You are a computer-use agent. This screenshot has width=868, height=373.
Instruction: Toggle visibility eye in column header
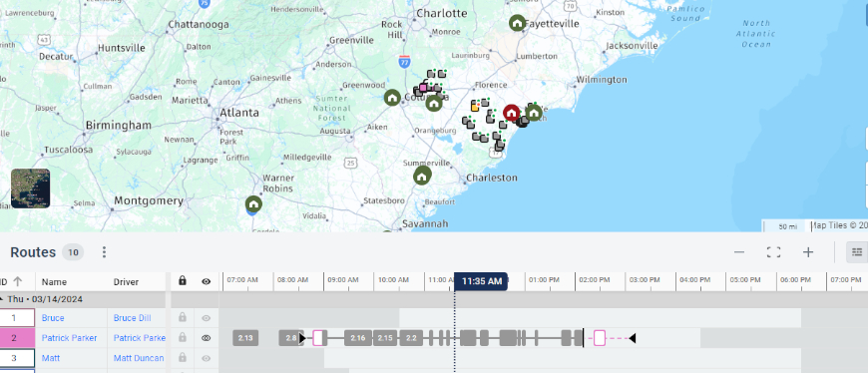pyautogui.click(x=206, y=281)
